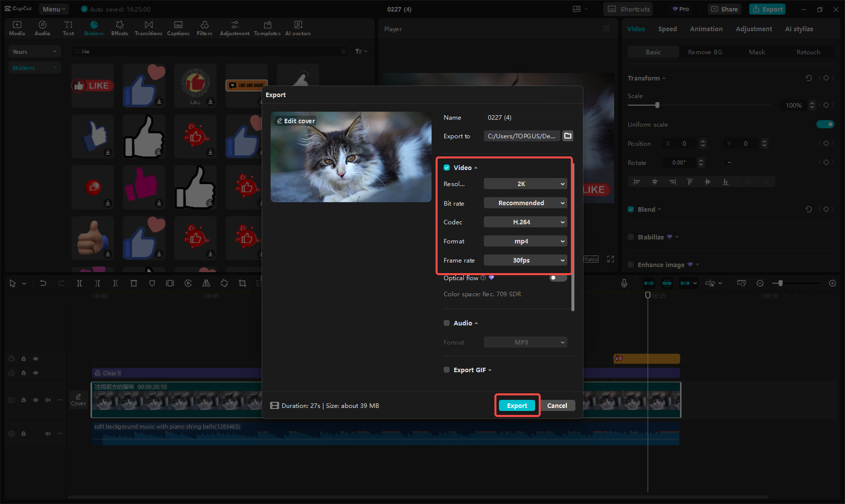Enable the Export GIF checkbox
This screenshot has width=845, height=504.
(x=447, y=370)
